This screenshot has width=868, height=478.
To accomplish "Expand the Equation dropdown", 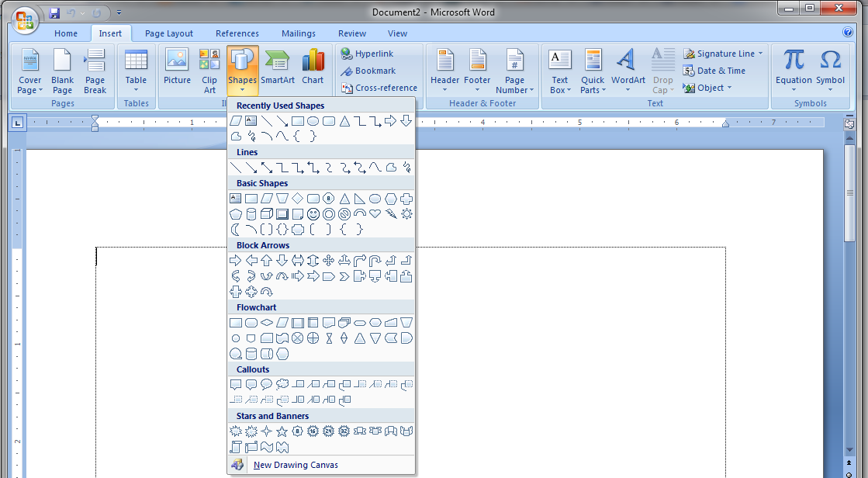I will pyautogui.click(x=794, y=73).
